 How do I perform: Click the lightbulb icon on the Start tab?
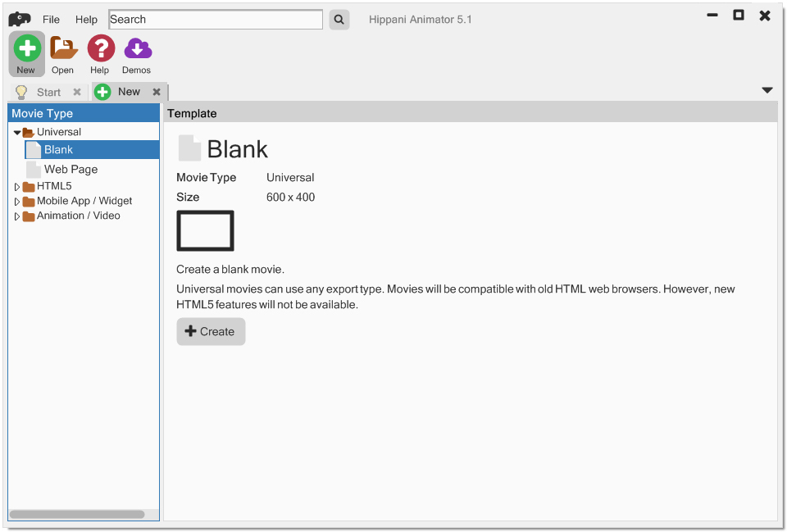click(22, 92)
